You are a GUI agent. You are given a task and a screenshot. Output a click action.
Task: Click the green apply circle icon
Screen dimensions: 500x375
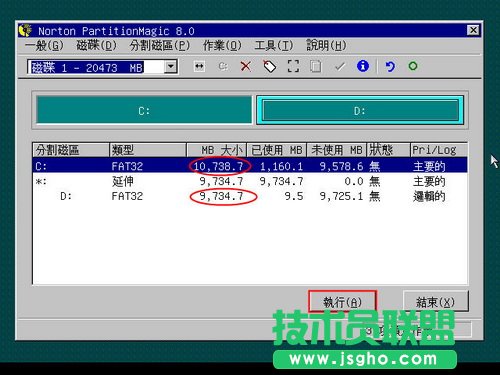click(x=413, y=66)
